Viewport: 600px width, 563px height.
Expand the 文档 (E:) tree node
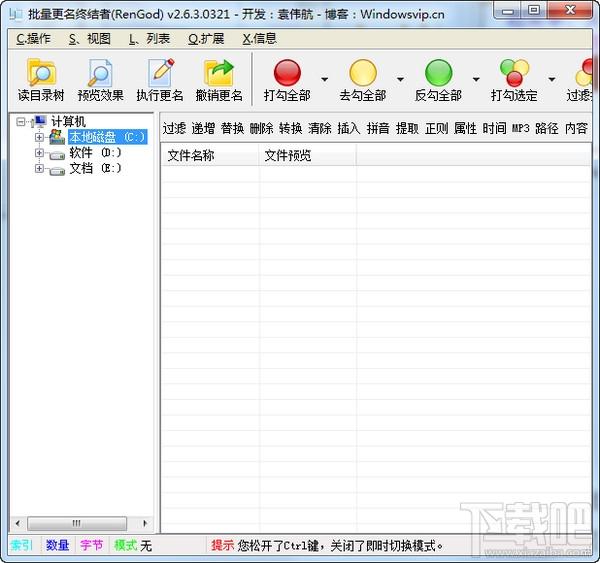click(39, 168)
